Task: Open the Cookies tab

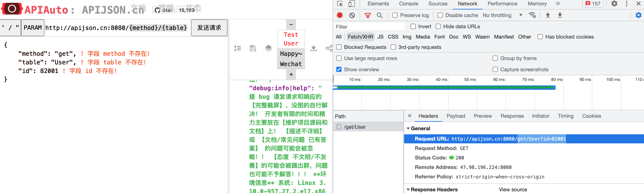Action: point(591,116)
